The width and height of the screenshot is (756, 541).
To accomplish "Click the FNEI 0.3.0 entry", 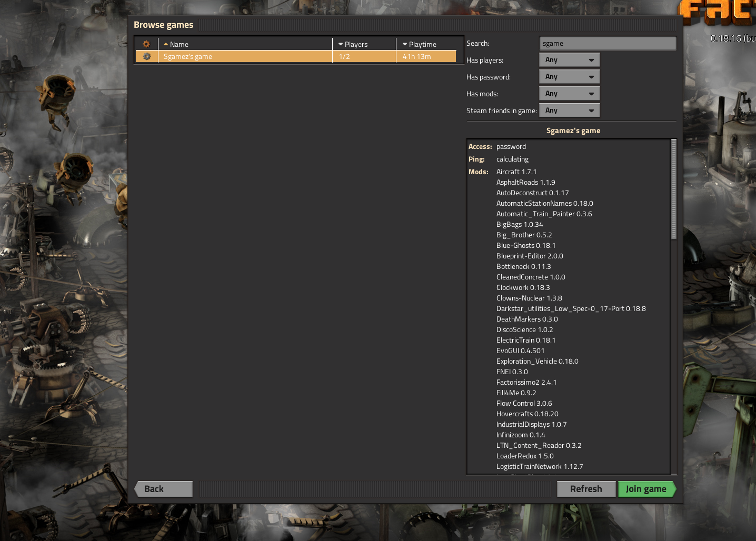I will [x=512, y=372].
